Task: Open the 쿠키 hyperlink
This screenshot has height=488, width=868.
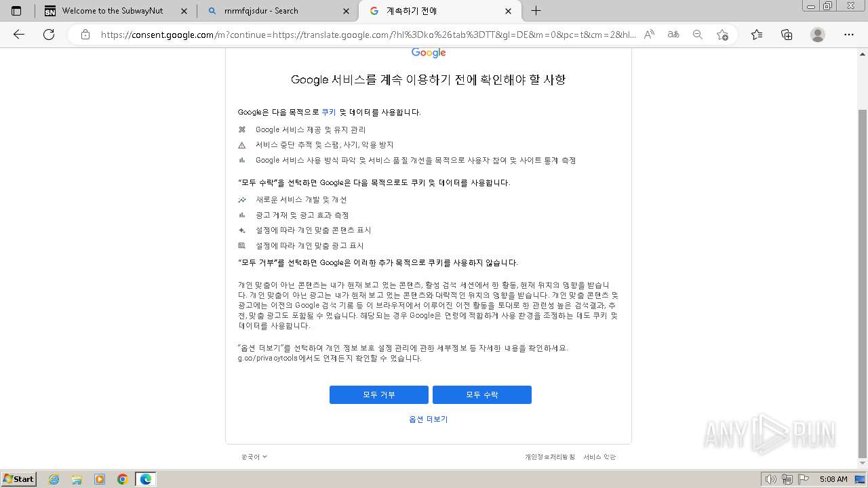Action: 329,113
